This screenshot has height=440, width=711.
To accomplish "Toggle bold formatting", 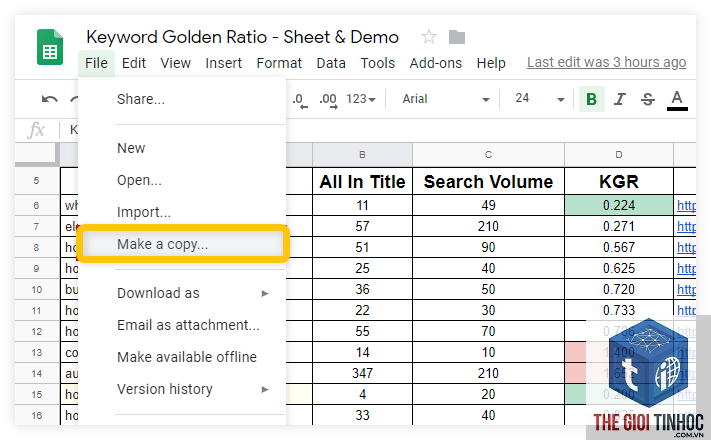I will (591, 99).
